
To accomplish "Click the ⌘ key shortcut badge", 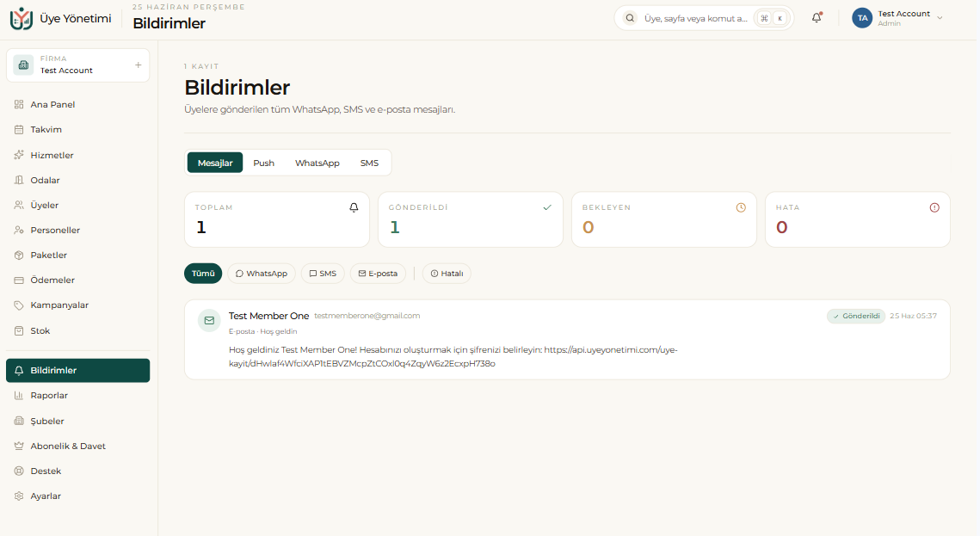I will click(764, 18).
